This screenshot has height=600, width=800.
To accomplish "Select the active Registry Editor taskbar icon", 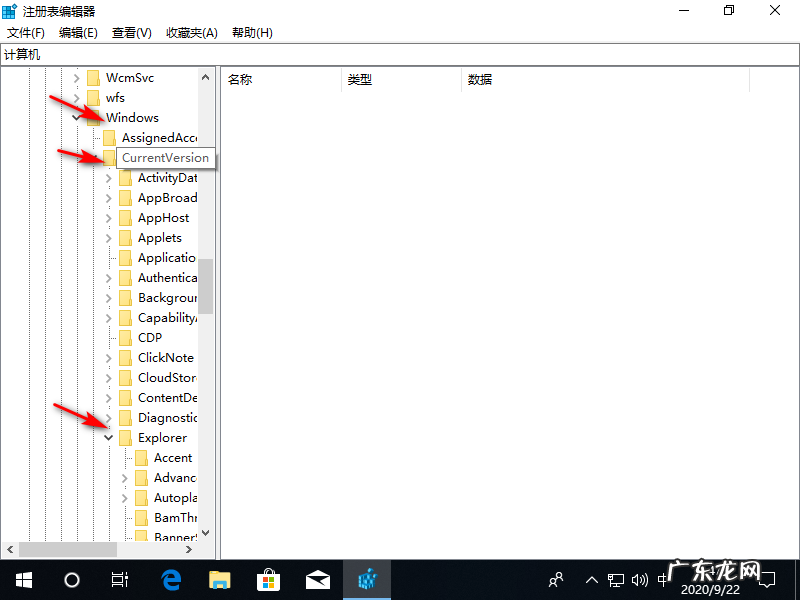I will [367, 580].
